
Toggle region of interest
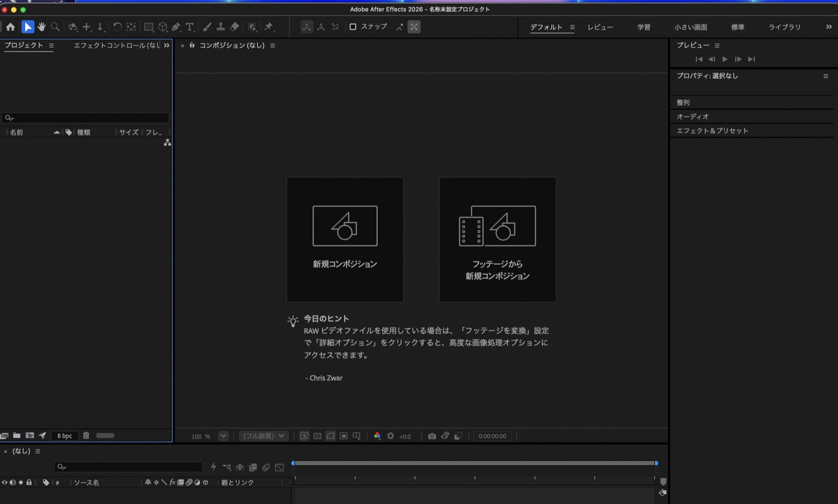click(x=344, y=435)
